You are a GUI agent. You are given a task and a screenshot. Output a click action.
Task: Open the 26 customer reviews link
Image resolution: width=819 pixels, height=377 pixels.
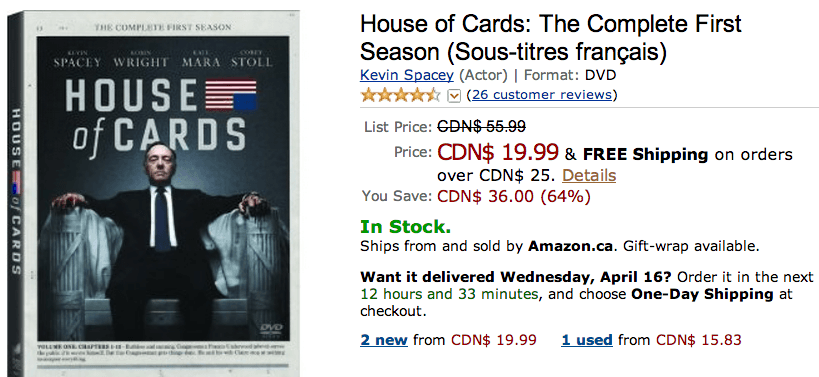(x=542, y=95)
